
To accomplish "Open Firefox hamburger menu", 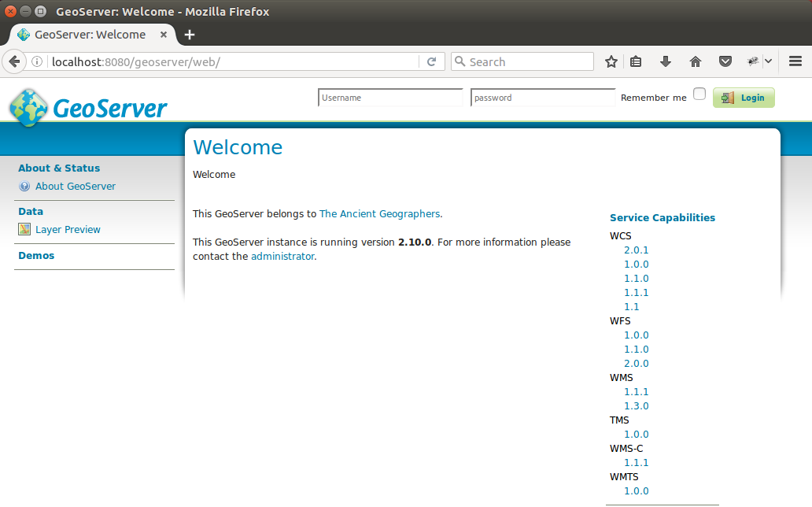I will 795,61.
